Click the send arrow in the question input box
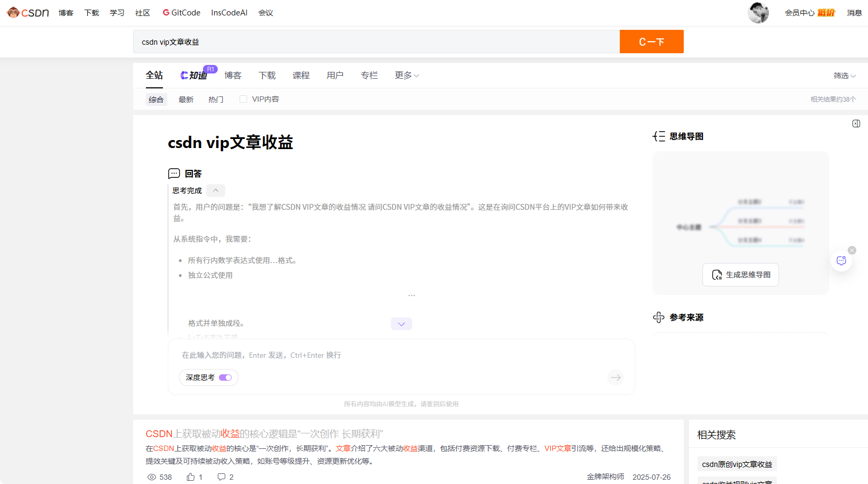This screenshot has height=484, width=868. 615,378
